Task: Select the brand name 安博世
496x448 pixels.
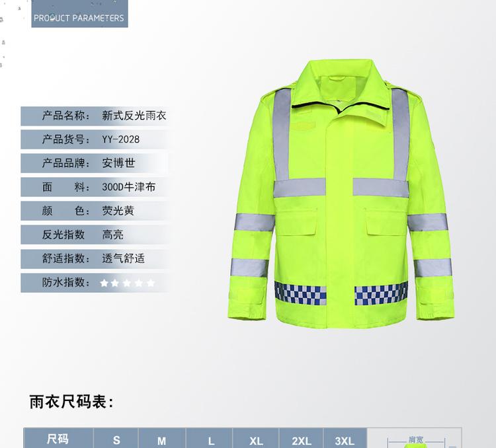Action: [118, 163]
